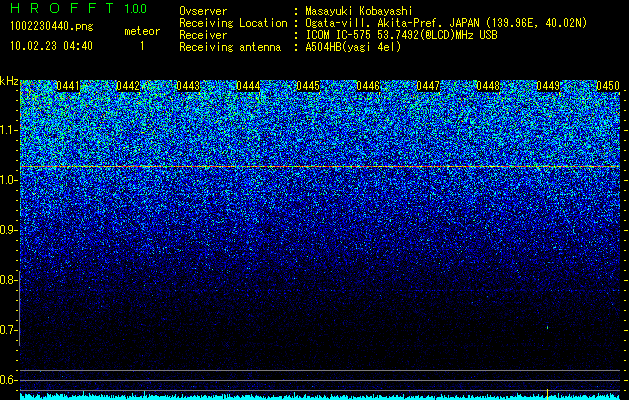Click the 0450 time marker

coord(608,86)
